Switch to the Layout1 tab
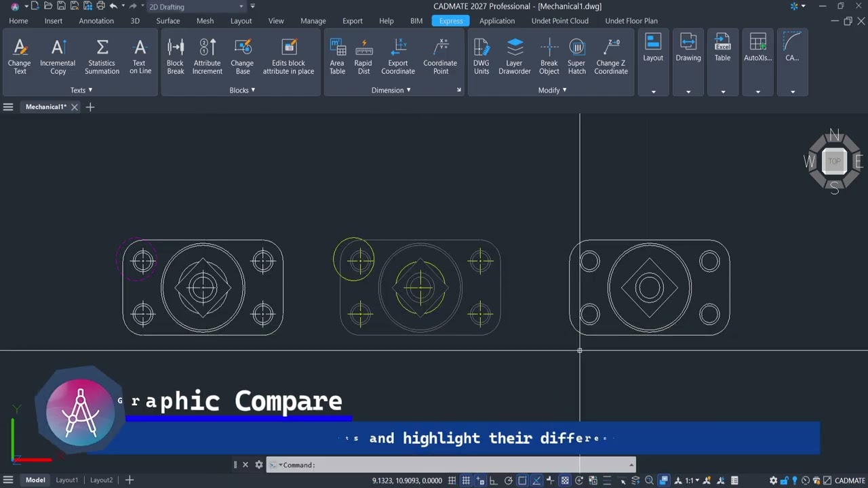Image resolution: width=868 pixels, height=488 pixels. [67, 480]
